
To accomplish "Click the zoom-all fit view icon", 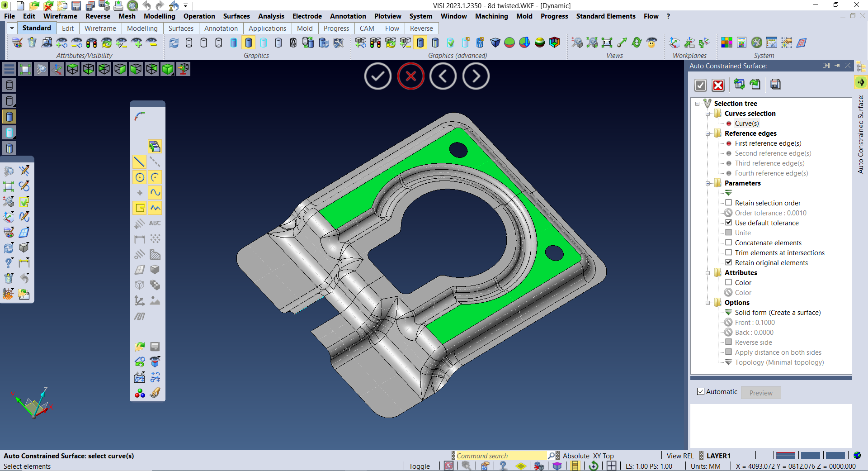I will point(25,69).
